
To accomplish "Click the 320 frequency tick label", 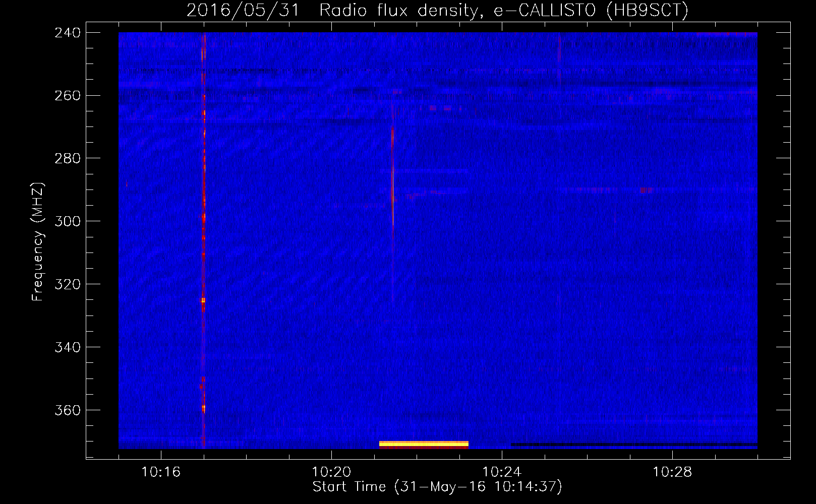I will (68, 285).
